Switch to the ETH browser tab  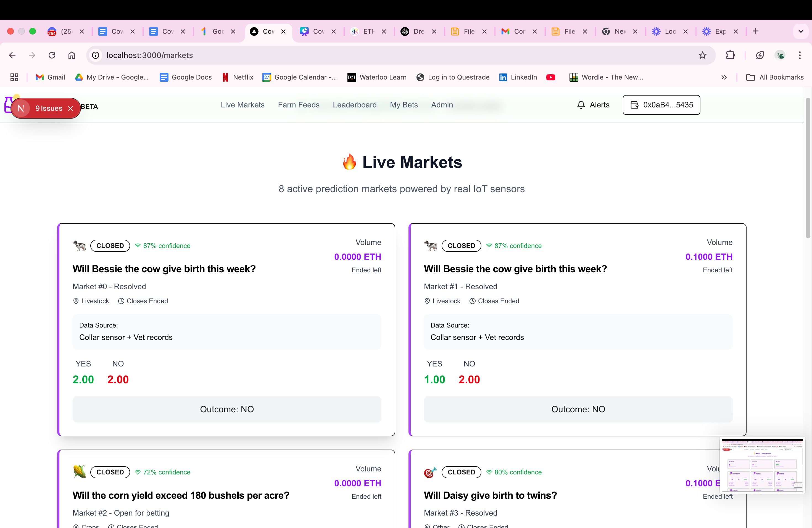[x=368, y=31]
